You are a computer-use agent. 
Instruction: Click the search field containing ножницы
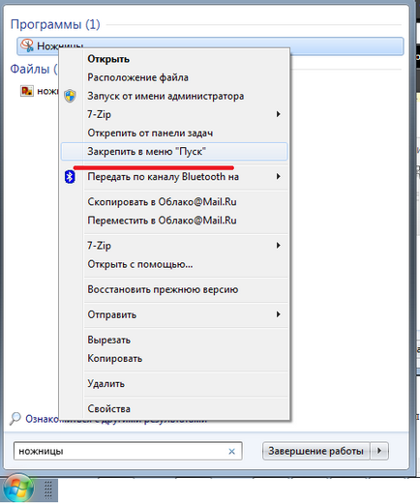[x=128, y=451]
